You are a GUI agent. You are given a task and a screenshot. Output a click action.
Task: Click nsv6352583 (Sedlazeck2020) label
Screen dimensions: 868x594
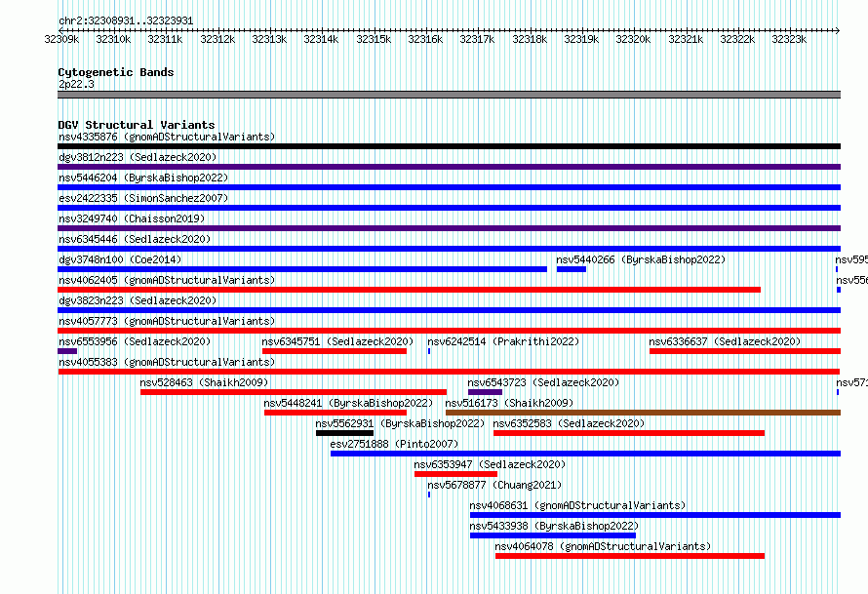tap(569, 423)
